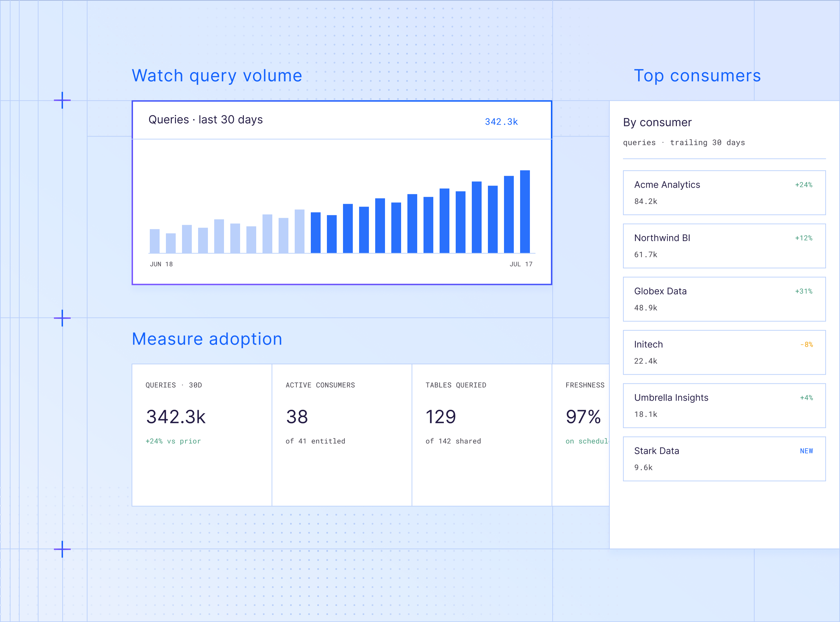The height and width of the screenshot is (622, 840).
Task: Click the Freshness 97% metric tile
Action: pos(580,435)
